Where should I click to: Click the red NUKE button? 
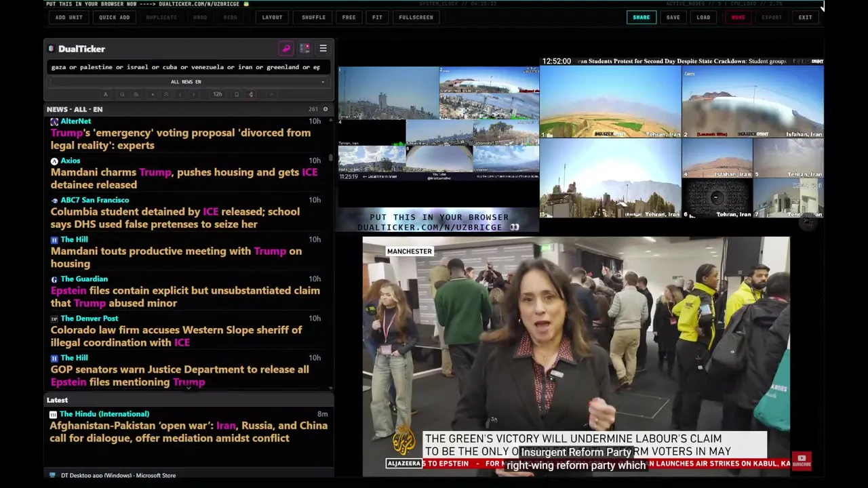click(x=738, y=18)
